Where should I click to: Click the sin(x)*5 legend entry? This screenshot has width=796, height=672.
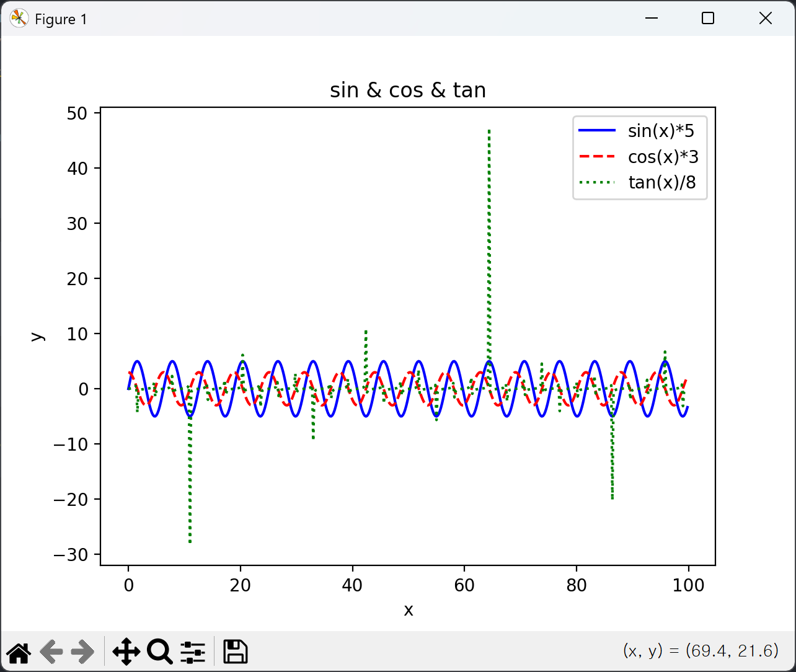[x=661, y=131]
